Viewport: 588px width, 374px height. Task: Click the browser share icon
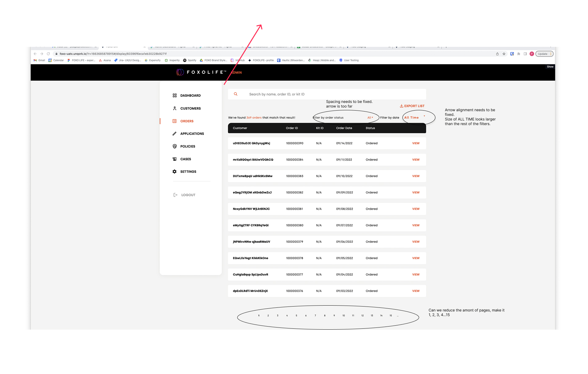pos(497,54)
